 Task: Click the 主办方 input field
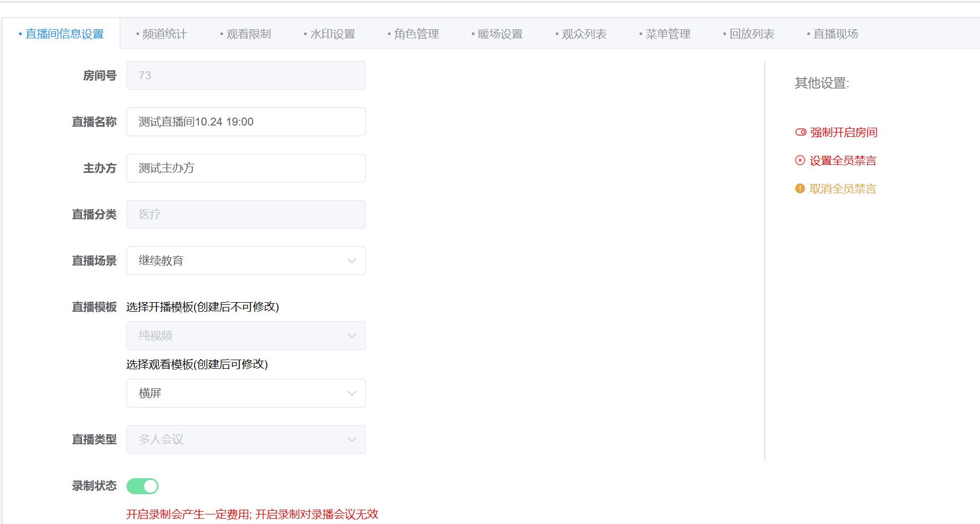coord(246,168)
